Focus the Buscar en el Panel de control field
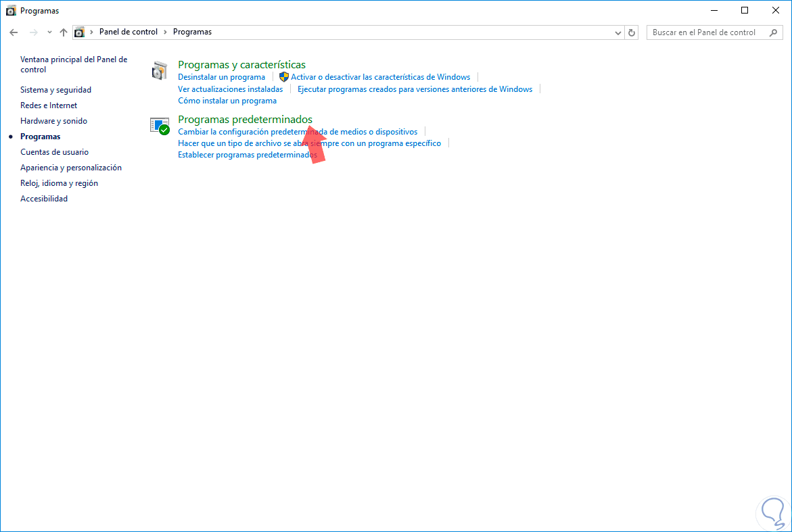792x532 pixels. pos(715,32)
